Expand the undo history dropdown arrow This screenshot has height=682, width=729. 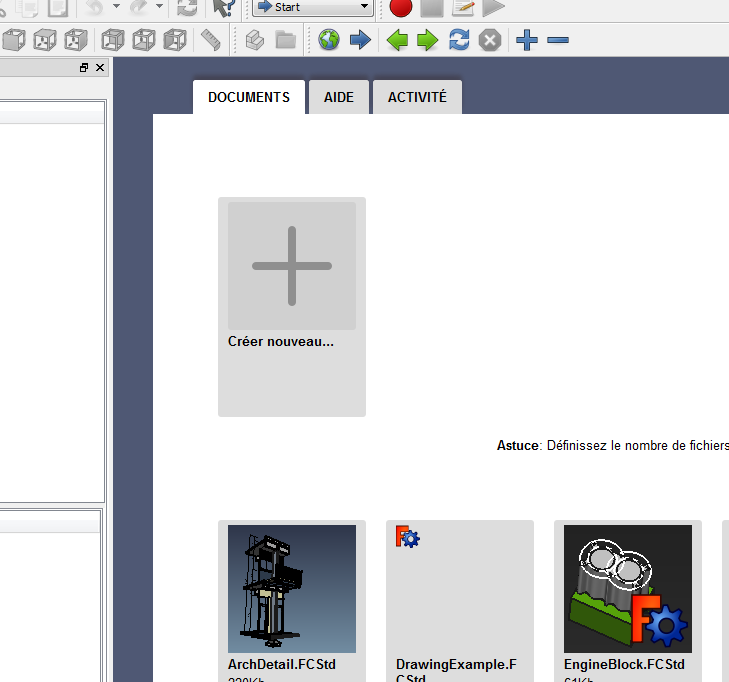click(116, 8)
